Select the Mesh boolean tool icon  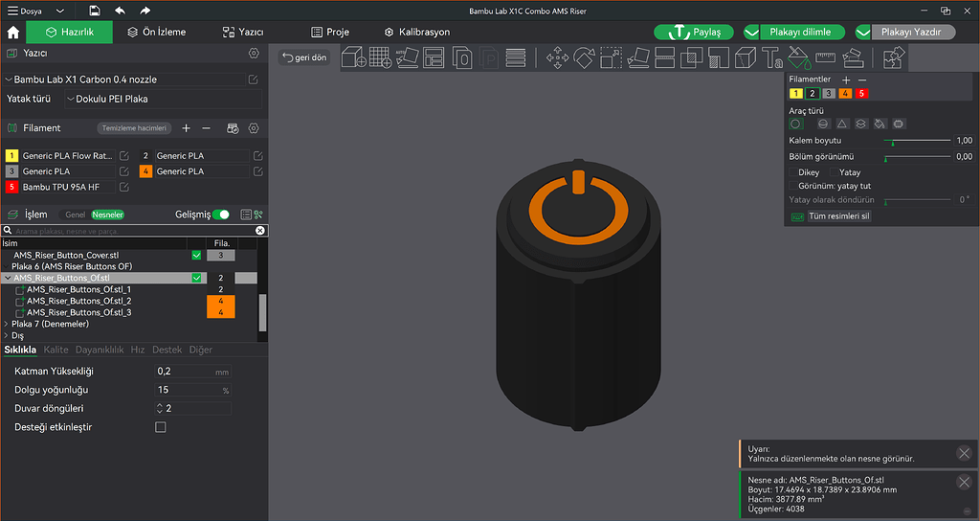pyautogui.click(x=691, y=57)
